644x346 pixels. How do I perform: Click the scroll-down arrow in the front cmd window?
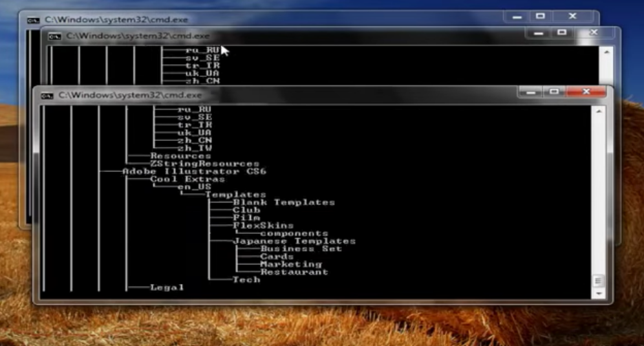point(599,294)
